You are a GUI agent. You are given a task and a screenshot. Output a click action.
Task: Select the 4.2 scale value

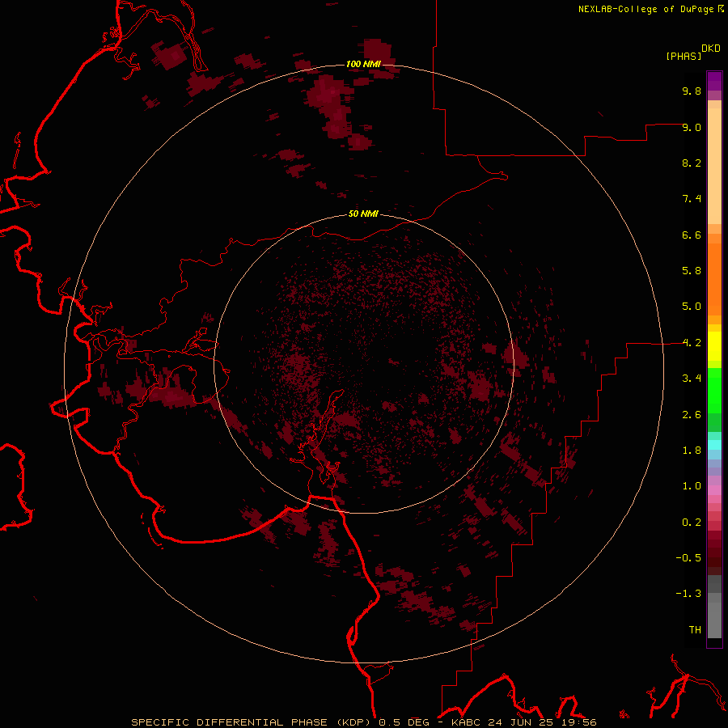click(x=692, y=343)
